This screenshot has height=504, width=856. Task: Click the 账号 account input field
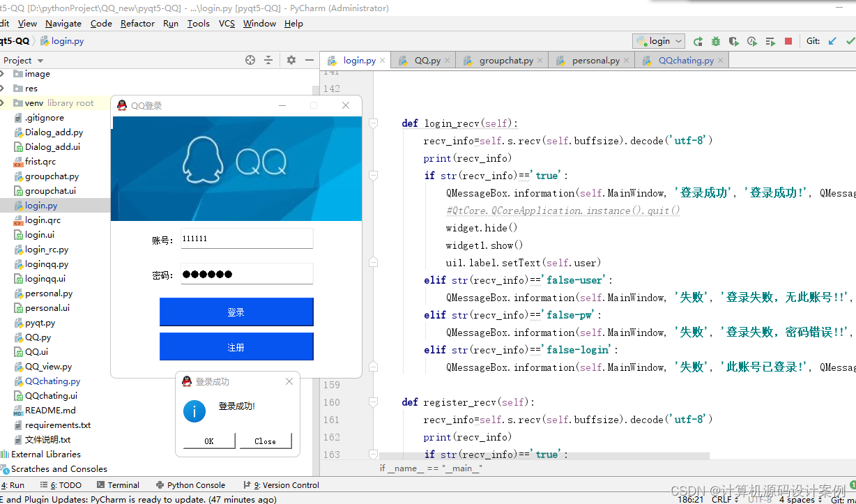pyautogui.click(x=247, y=238)
